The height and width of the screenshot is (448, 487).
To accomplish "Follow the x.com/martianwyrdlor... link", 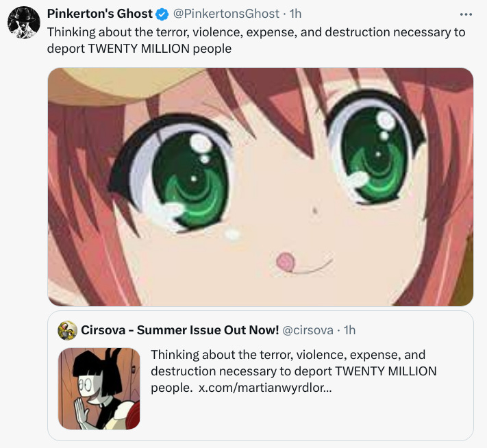I will 265,388.
